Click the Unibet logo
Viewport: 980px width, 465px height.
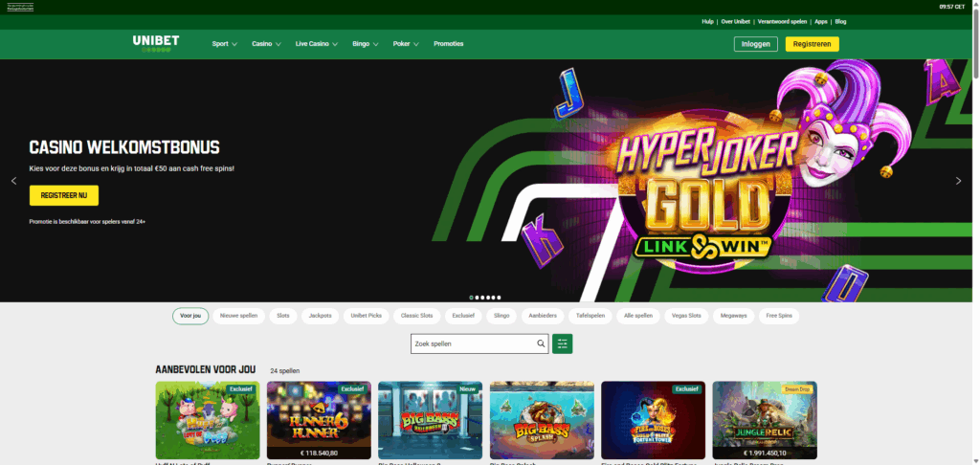pos(156,43)
